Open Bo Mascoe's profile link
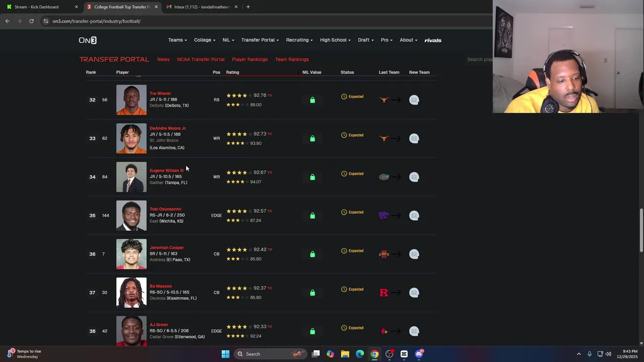The width and height of the screenshot is (644, 362). pos(160,286)
